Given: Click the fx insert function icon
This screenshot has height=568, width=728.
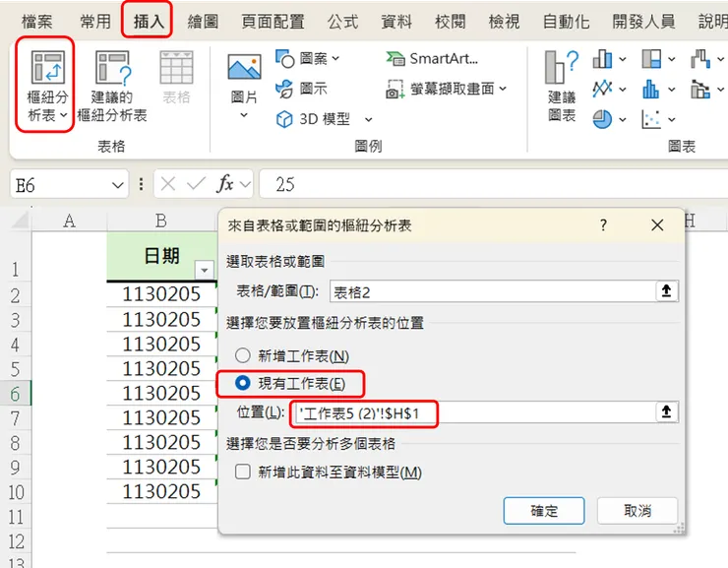Looking at the screenshot, I should coord(225,184).
